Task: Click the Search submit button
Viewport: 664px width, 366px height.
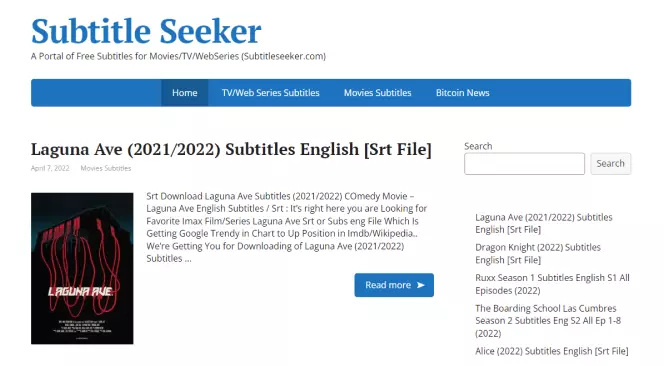Action: point(611,164)
